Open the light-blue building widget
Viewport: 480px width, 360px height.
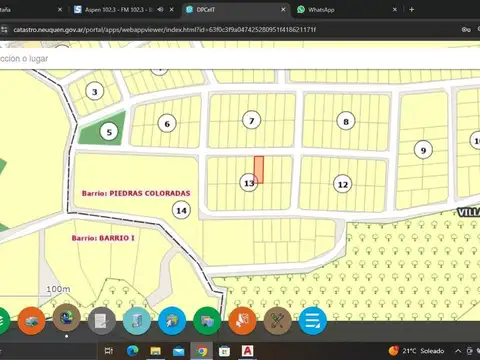[137, 321]
